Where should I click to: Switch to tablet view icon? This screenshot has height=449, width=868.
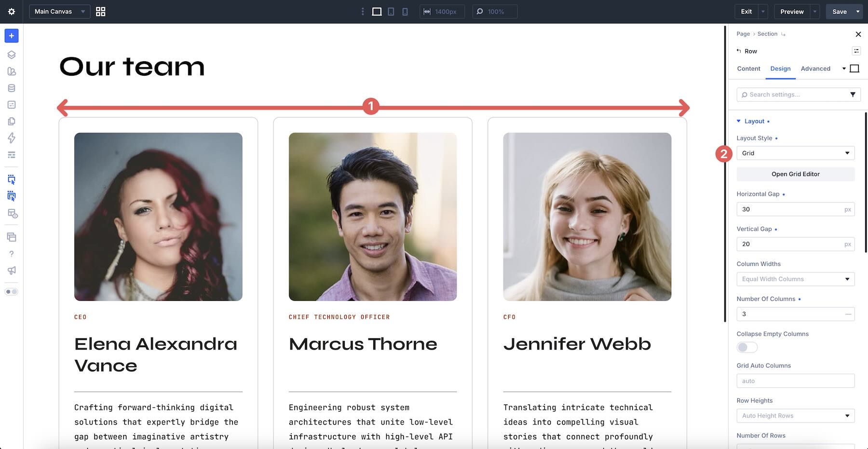click(391, 12)
